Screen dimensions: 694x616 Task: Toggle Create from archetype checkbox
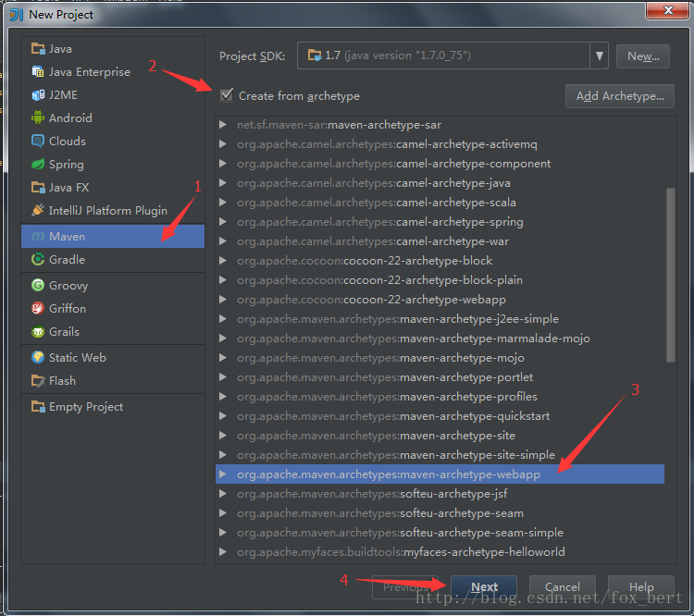point(227,95)
